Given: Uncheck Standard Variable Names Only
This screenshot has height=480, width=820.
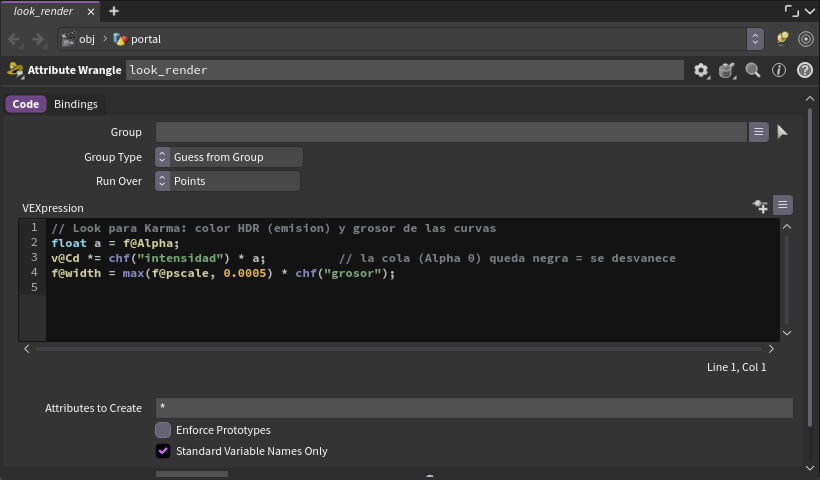Looking at the screenshot, I should coord(163,451).
